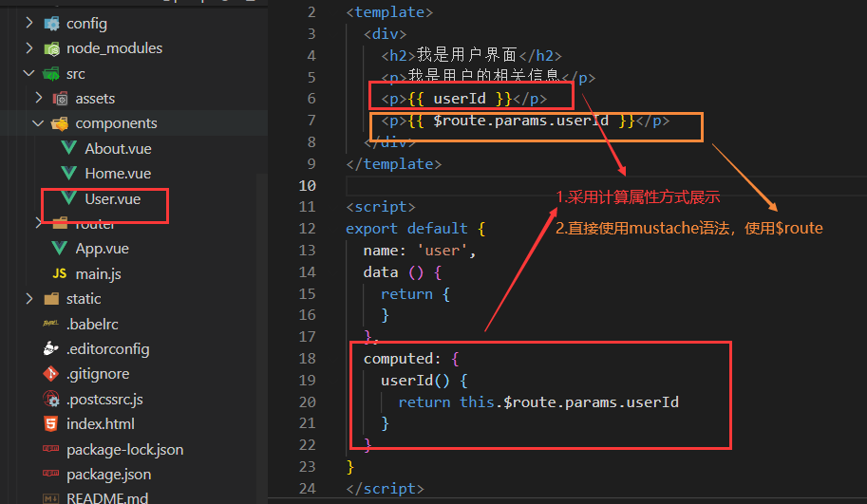Click 'userId()' method on line 19

[x=415, y=381]
